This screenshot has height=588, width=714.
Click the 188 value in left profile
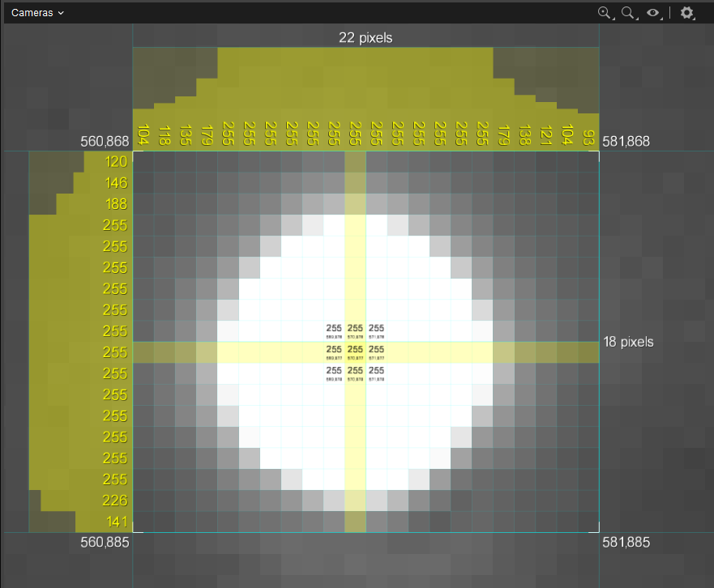click(117, 204)
